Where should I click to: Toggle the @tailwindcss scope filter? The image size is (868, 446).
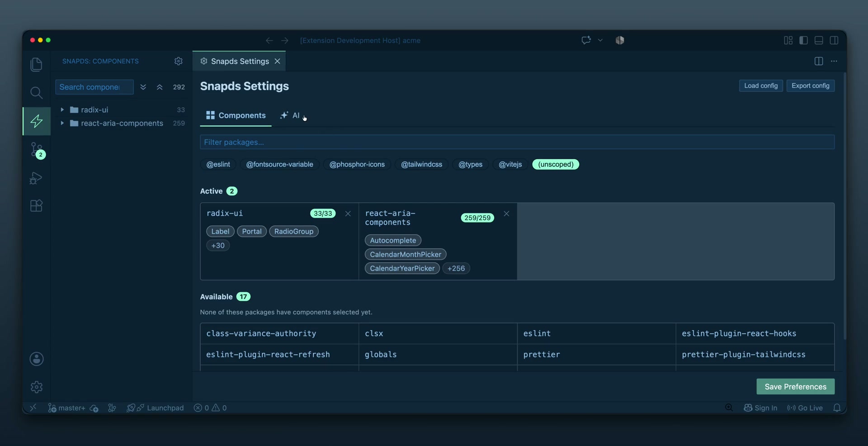click(421, 164)
